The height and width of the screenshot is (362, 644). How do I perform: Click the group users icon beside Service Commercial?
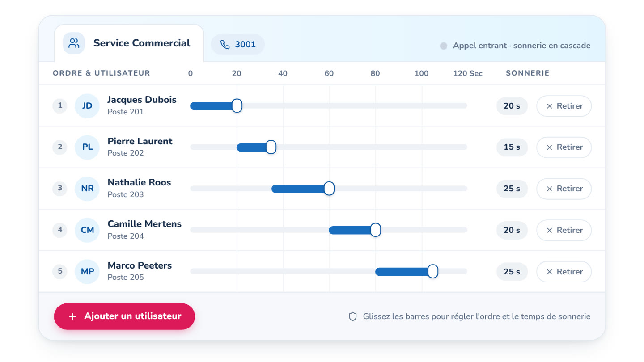(74, 43)
